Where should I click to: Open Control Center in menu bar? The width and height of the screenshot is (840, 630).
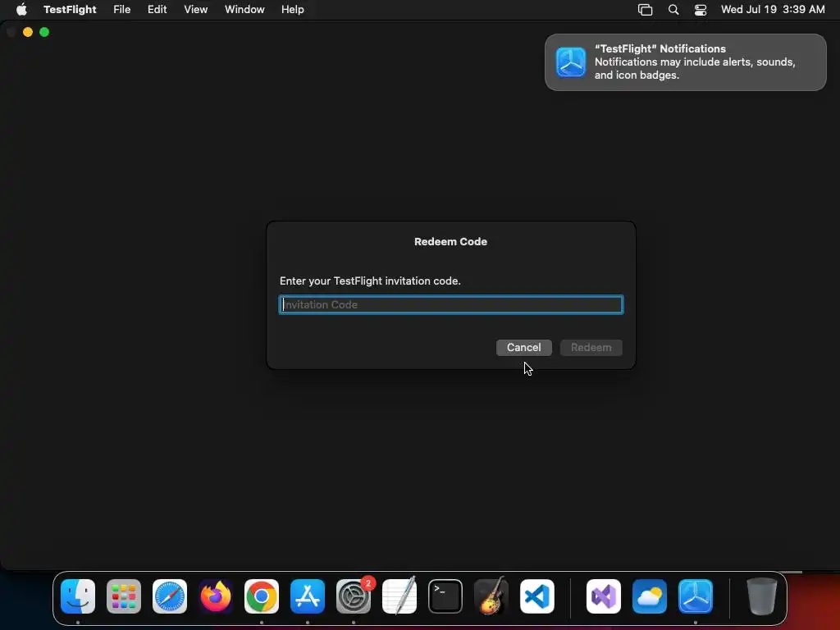click(x=701, y=10)
